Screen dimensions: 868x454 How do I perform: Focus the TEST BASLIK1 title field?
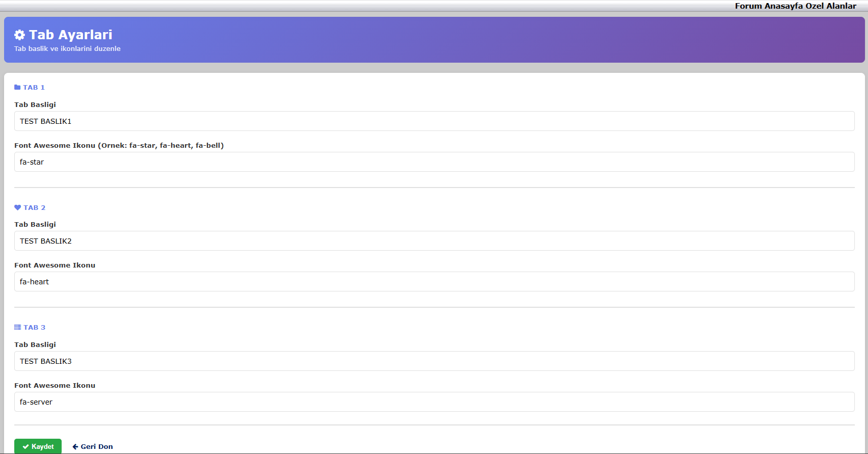point(434,121)
